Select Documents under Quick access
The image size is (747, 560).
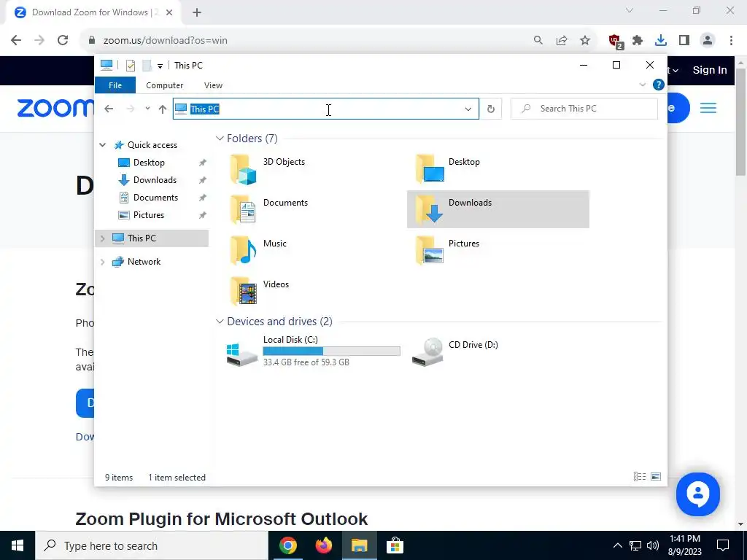click(155, 198)
